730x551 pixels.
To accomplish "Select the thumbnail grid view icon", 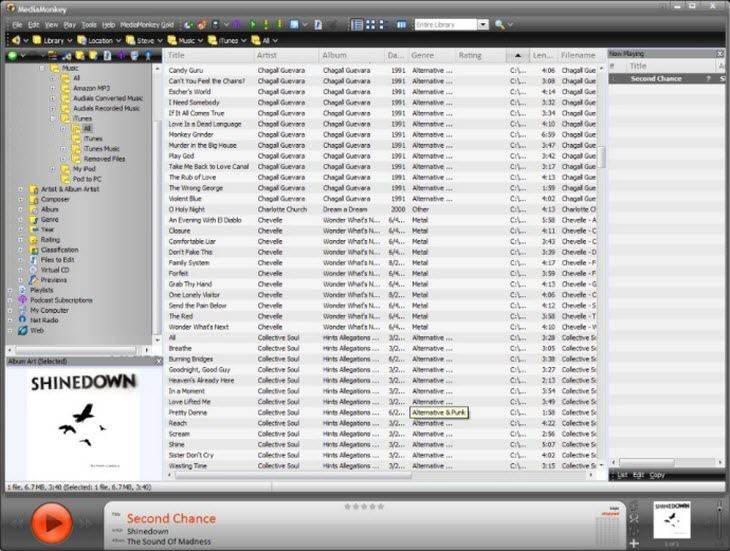I will click(x=371, y=25).
